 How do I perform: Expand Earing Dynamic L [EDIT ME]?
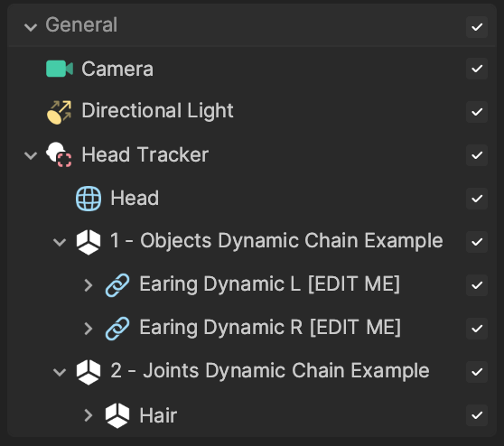[x=89, y=285]
